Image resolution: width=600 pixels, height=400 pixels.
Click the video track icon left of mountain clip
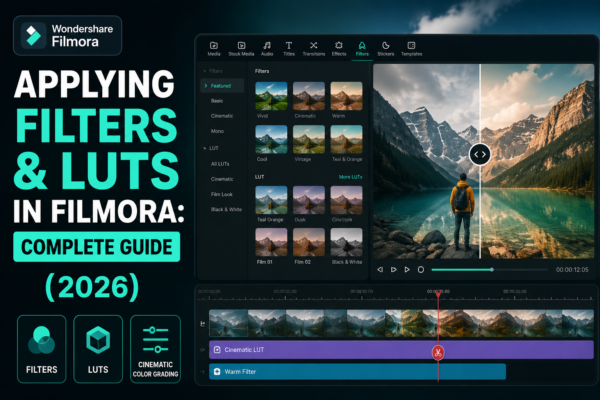(202, 324)
